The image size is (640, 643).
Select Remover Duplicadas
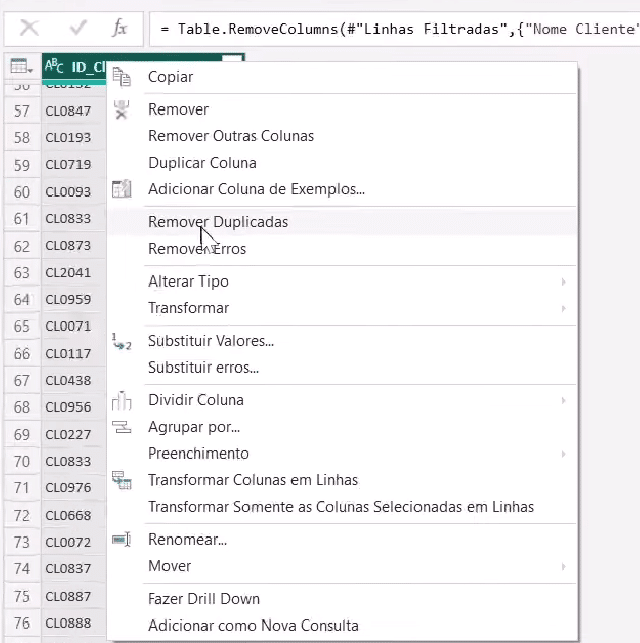(218, 222)
